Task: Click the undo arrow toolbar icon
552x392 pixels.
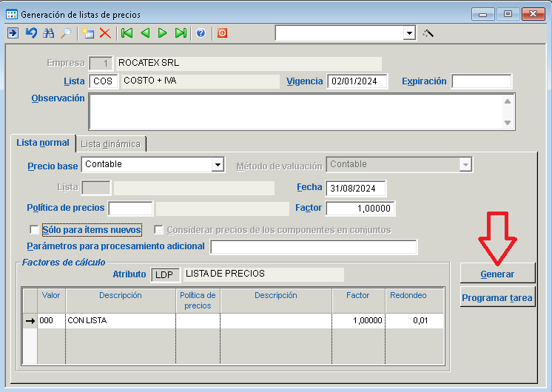Action: [31, 33]
